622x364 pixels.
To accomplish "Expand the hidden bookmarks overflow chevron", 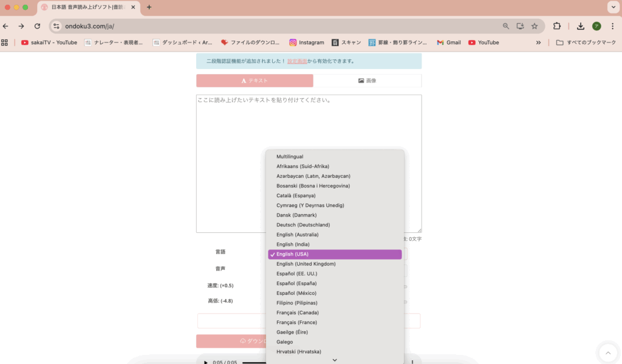I will click(538, 42).
